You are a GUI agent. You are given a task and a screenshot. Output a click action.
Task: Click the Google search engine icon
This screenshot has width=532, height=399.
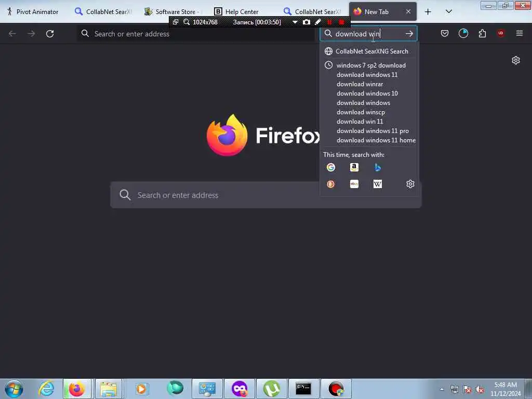[x=331, y=167]
